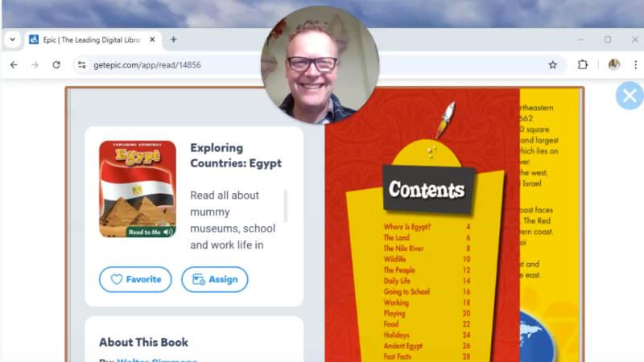Bookmark this page with the star

pyautogui.click(x=553, y=65)
